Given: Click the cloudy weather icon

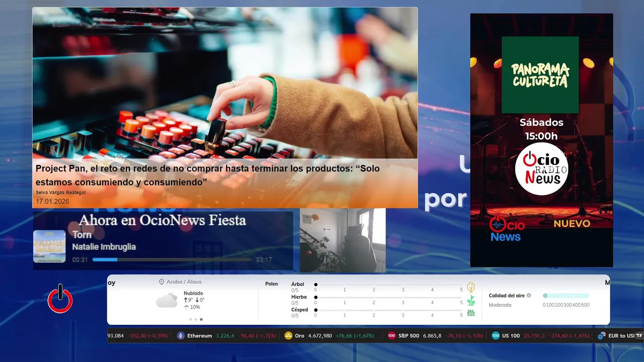Looking at the screenshot, I should (167, 300).
